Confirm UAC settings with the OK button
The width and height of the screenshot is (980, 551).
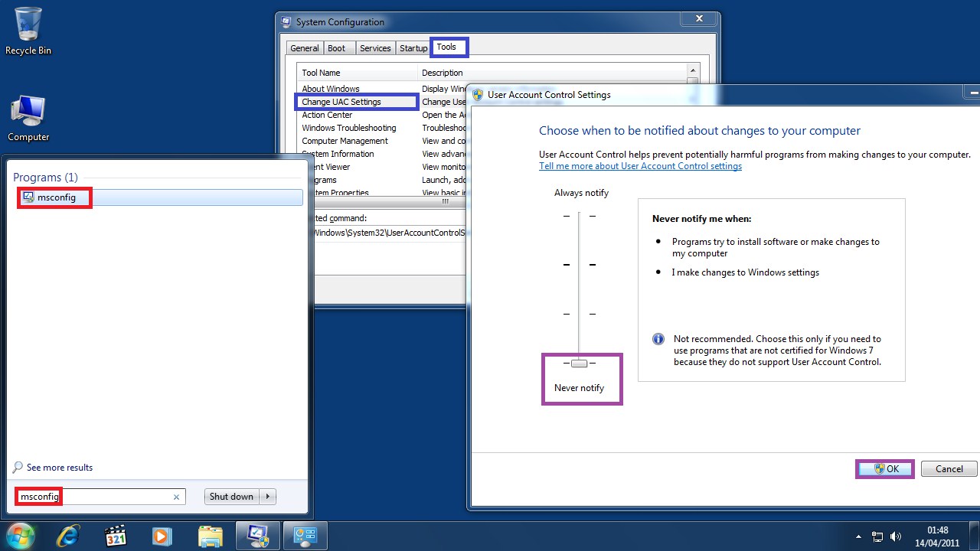pos(885,468)
